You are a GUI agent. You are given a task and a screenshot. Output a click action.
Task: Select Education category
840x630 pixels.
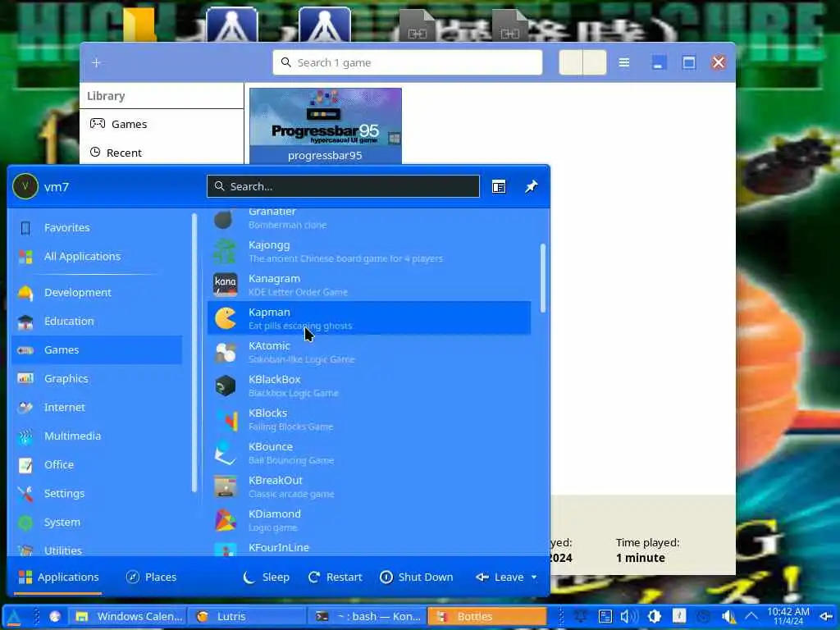point(97,321)
